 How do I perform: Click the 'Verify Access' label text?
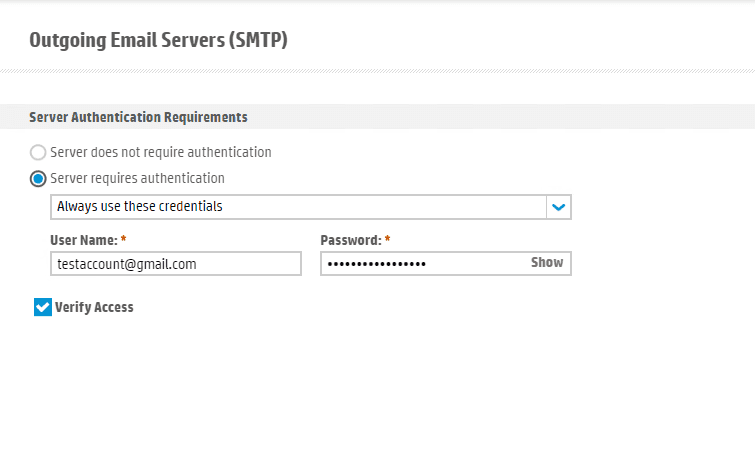click(94, 308)
